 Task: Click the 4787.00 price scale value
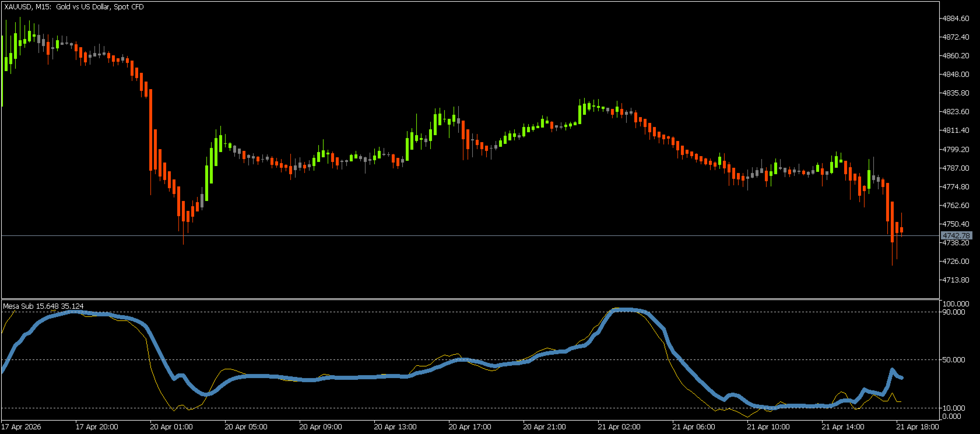pyautogui.click(x=956, y=168)
